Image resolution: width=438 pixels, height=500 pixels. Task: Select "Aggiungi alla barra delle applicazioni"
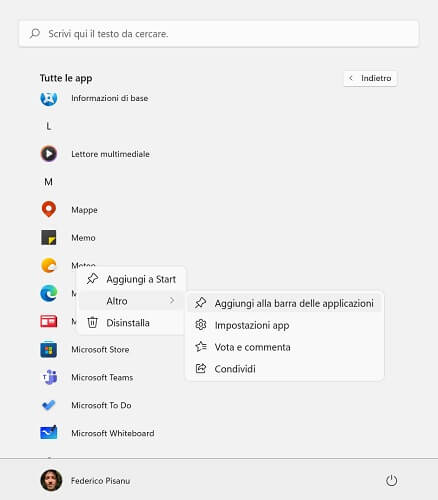(x=285, y=303)
